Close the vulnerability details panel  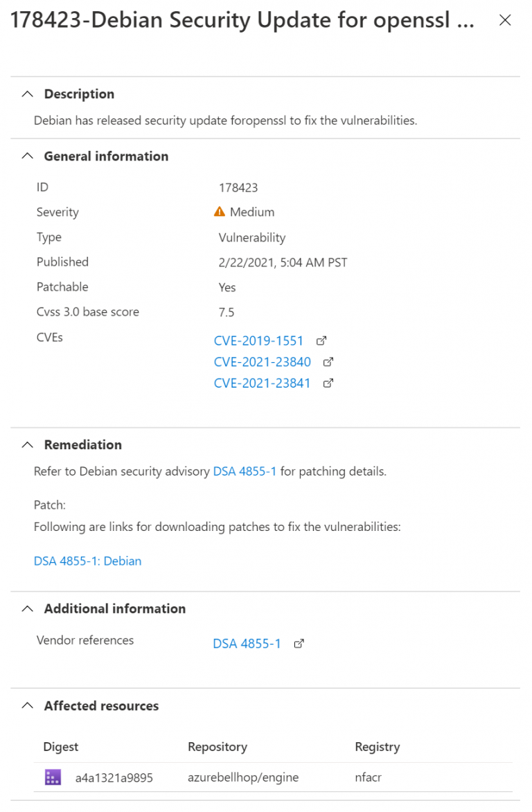coord(505,20)
